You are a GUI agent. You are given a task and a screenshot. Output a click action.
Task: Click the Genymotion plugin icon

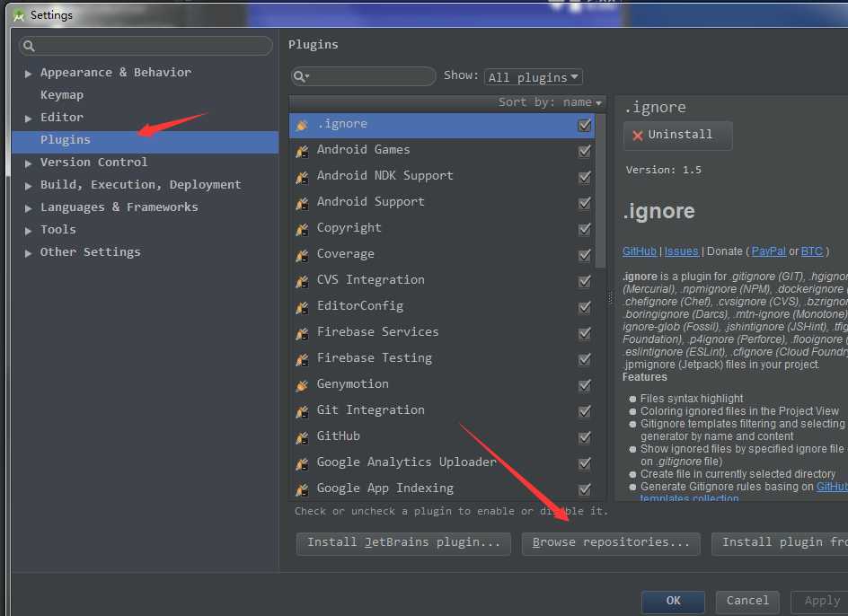click(x=302, y=385)
